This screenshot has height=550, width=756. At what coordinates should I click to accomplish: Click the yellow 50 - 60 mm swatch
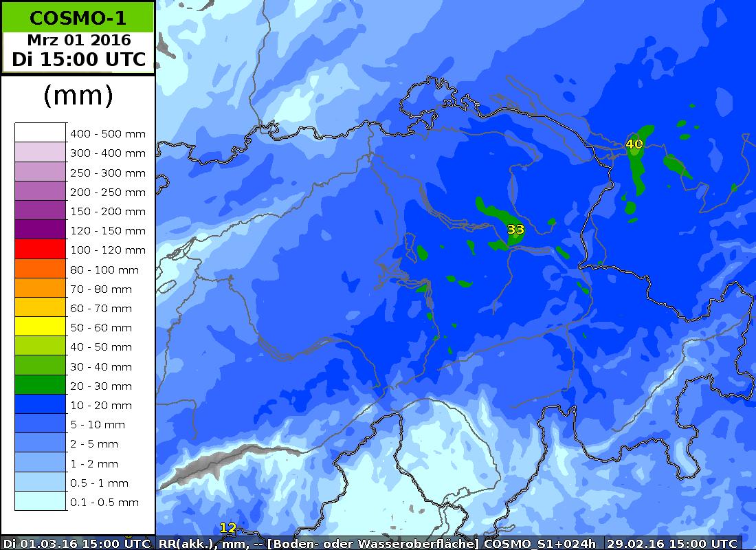click(x=41, y=326)
